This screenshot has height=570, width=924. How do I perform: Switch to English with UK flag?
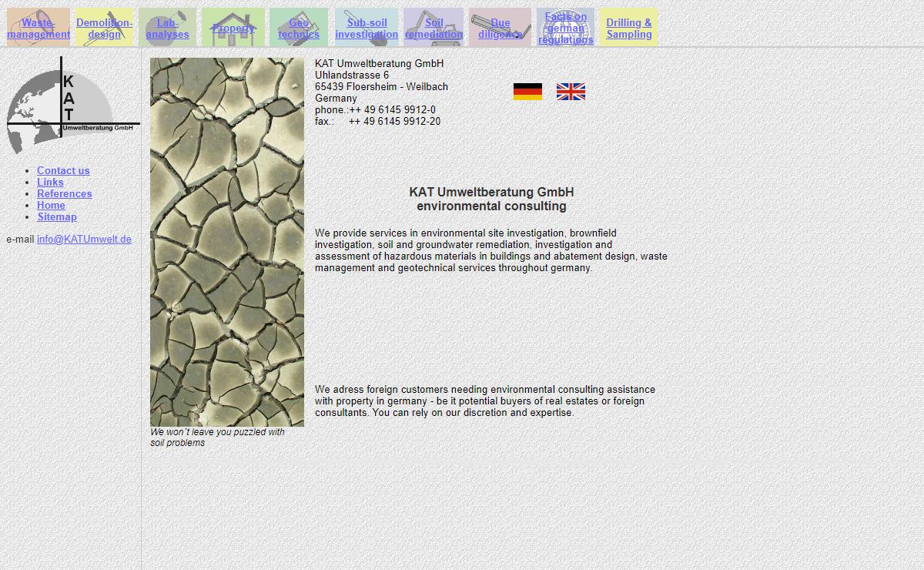571,92
